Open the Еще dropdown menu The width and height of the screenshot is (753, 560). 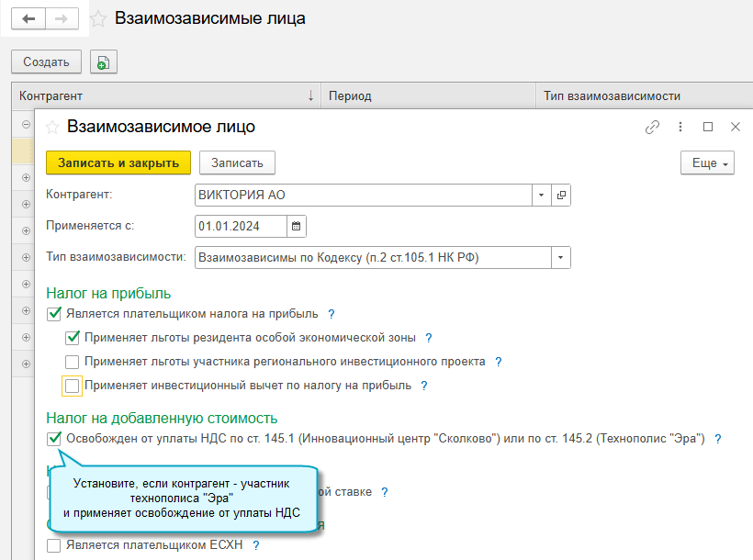point(707,162)
